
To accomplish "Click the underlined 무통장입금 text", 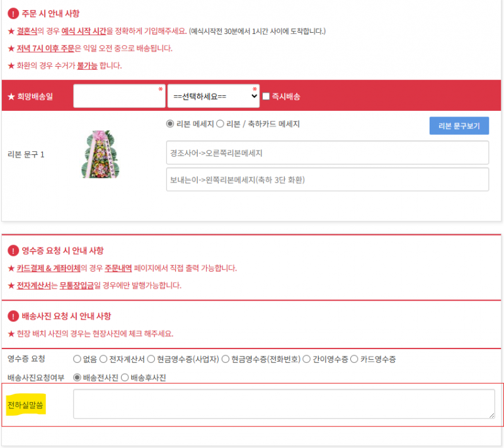I will click(76, 285).
